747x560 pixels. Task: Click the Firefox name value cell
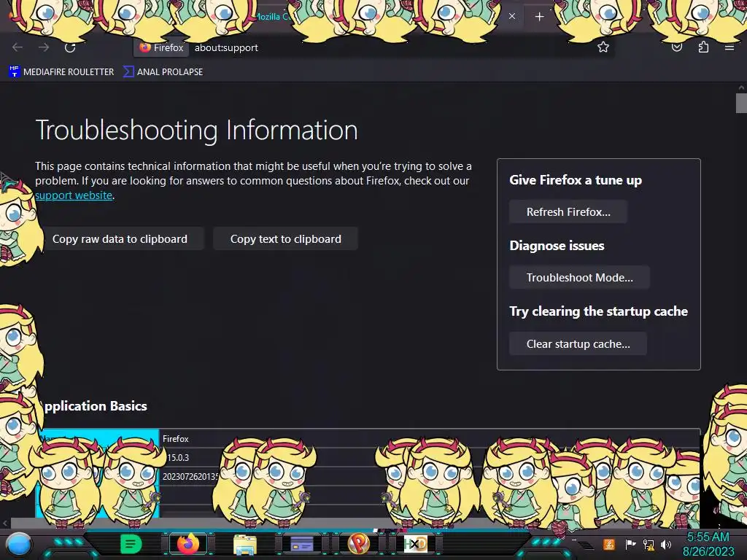429,438
